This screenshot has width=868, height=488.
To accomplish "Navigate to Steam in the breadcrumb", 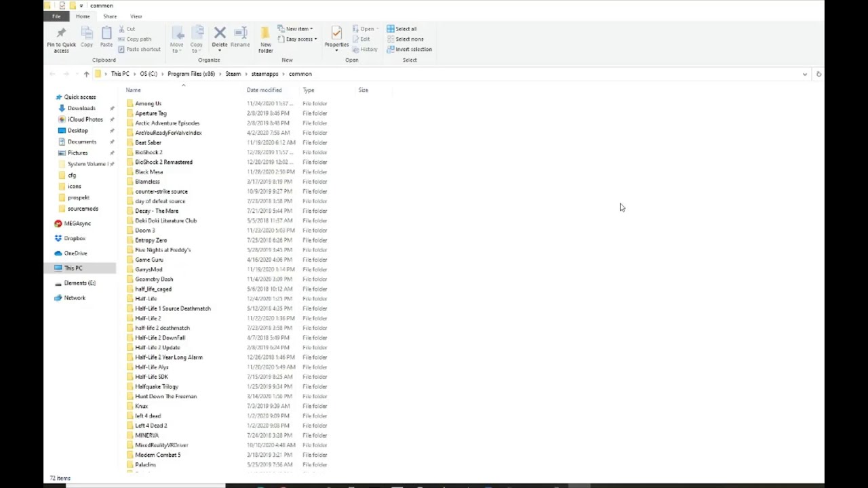I will [233, 74].
